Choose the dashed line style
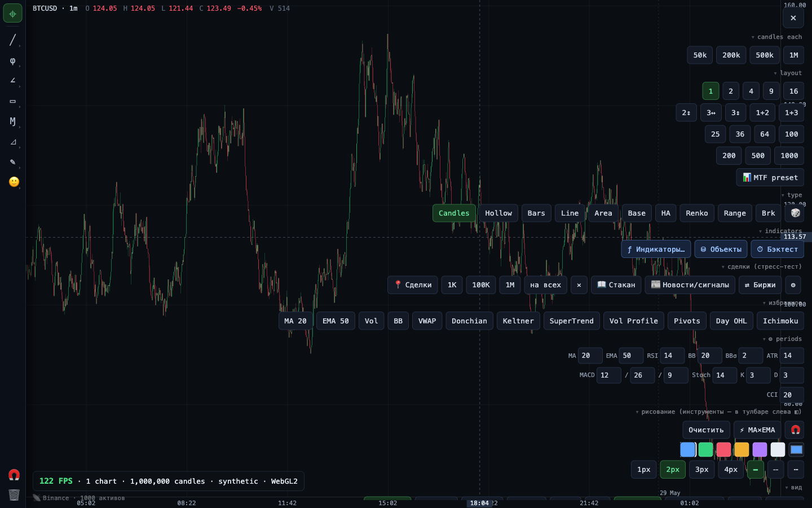 (776, 470)
